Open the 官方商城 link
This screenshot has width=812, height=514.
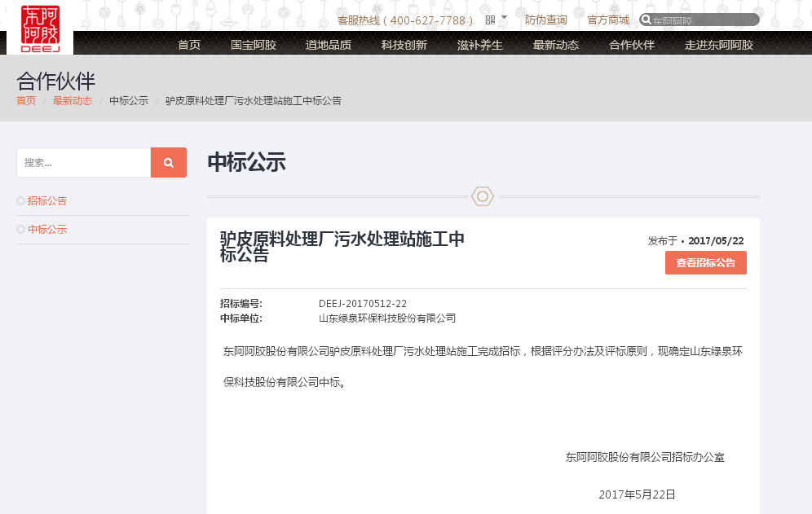[x=607, y=19]
